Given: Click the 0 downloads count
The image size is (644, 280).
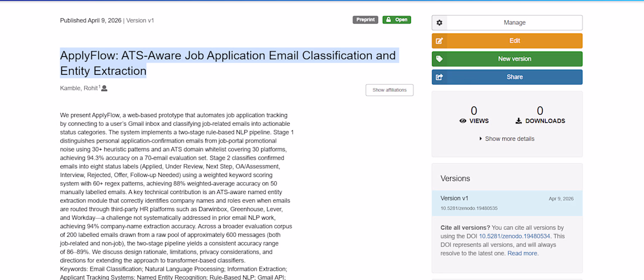Looking at the screenshot, I should pos(540,110).
